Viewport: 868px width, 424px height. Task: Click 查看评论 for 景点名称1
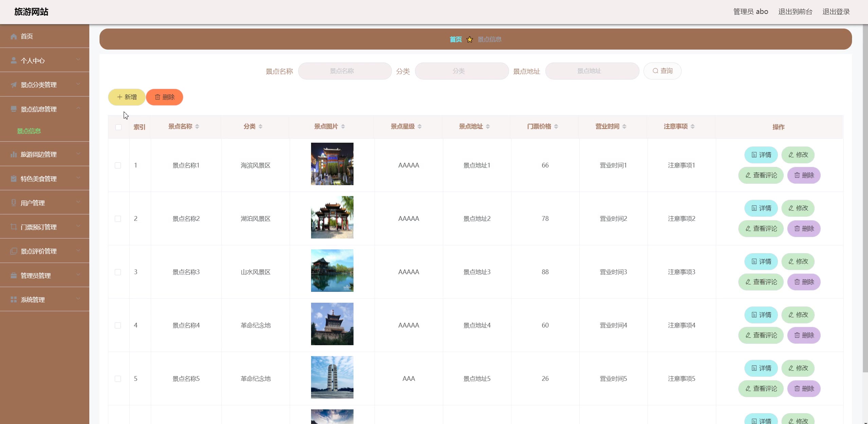tap(761, 175)
